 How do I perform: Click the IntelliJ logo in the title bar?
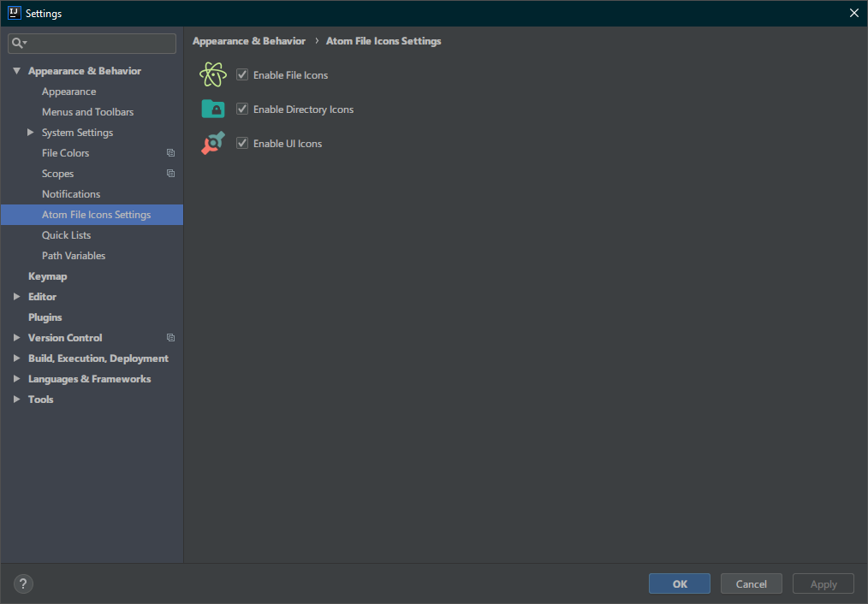[14, 13]
